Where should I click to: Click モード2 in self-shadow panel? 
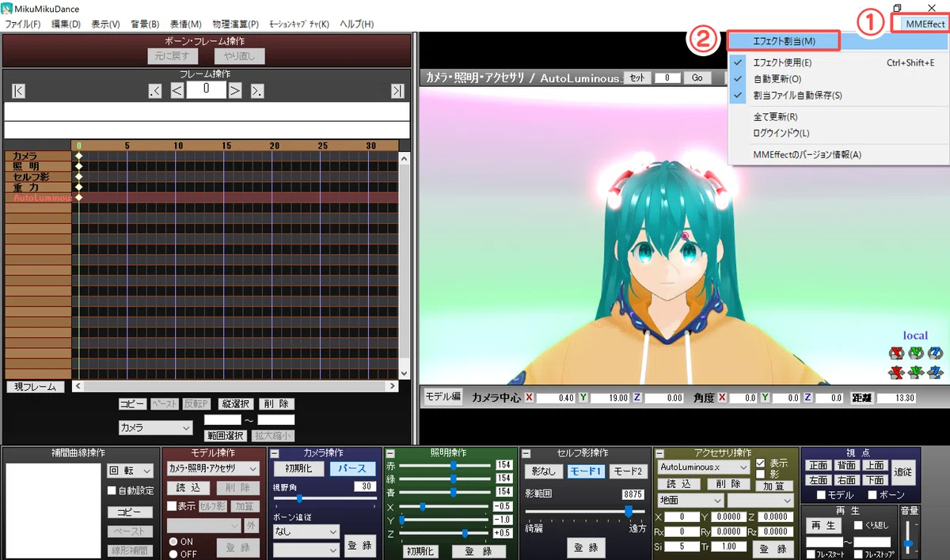pos(627,471)
